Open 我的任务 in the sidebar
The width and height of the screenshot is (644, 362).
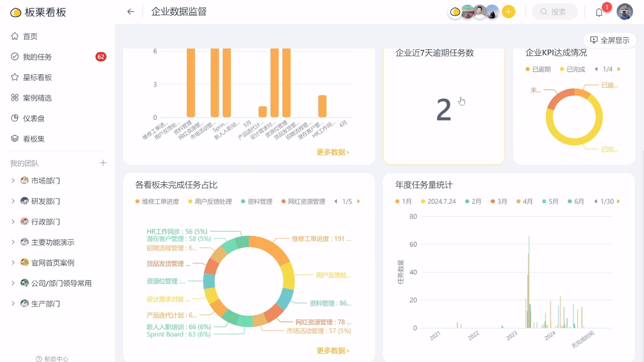click(37, 57)
